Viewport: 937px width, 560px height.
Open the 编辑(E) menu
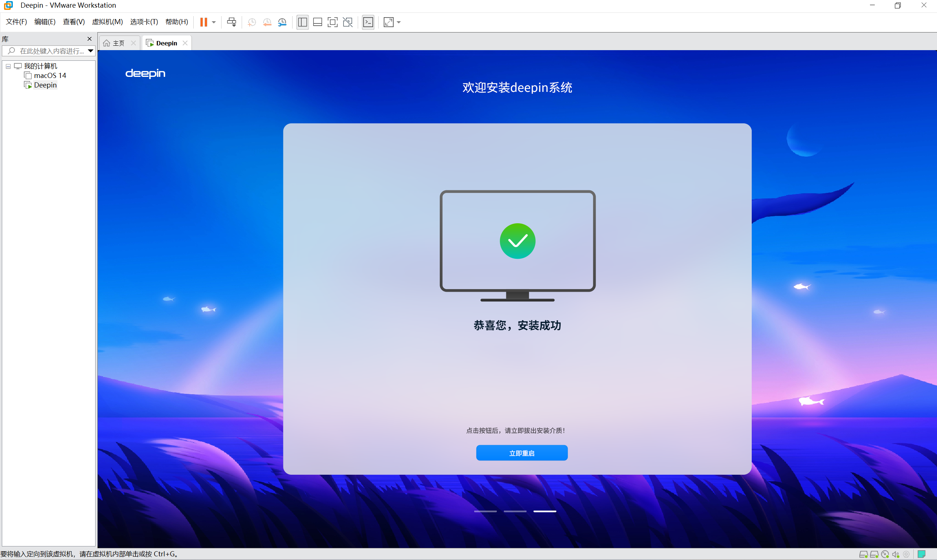pos(45,22)
